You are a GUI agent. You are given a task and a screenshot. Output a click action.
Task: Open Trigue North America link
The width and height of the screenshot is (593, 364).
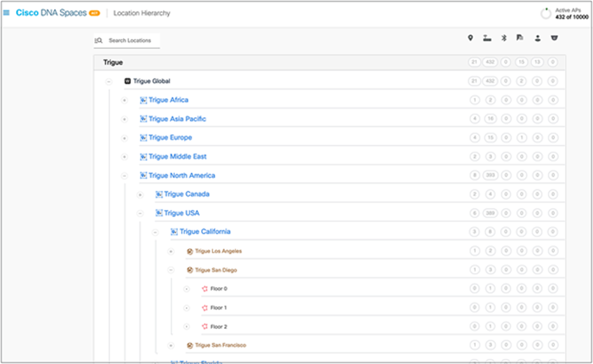(182, 175)
